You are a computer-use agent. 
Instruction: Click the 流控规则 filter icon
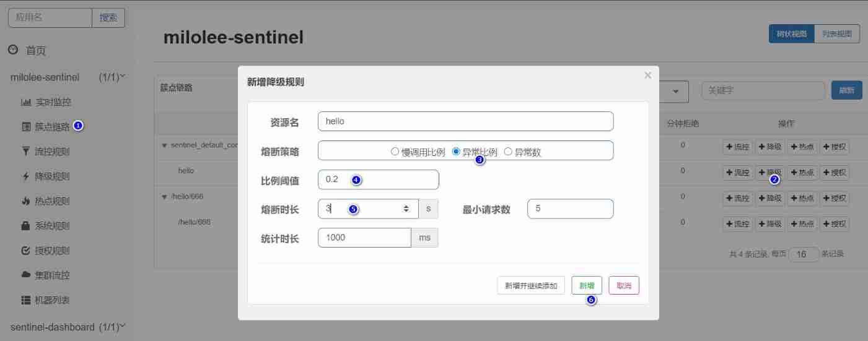(x=26, y=152)
